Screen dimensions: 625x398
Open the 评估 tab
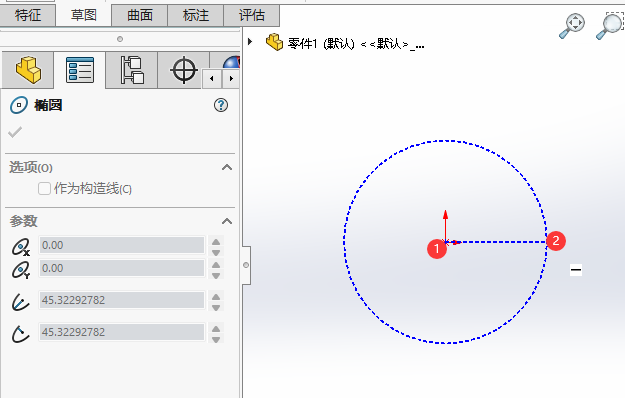click(252, 16)
